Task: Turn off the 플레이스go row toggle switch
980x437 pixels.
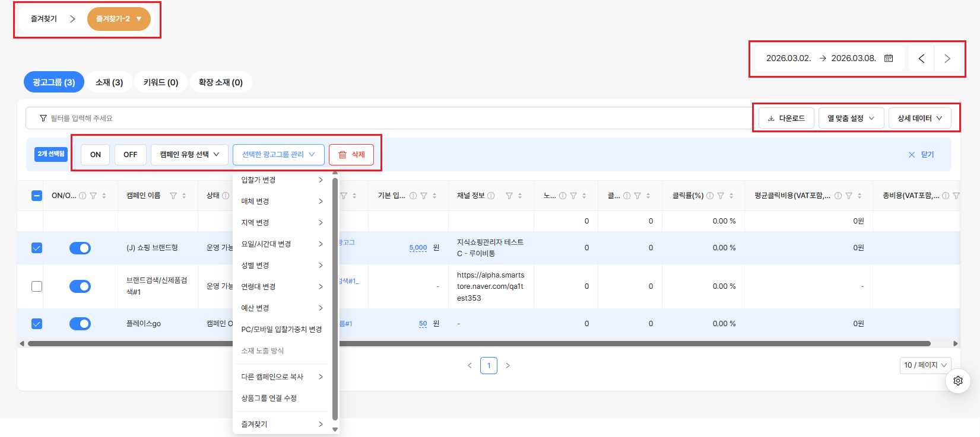Action: pyautogui.click(x=80, y=324)
